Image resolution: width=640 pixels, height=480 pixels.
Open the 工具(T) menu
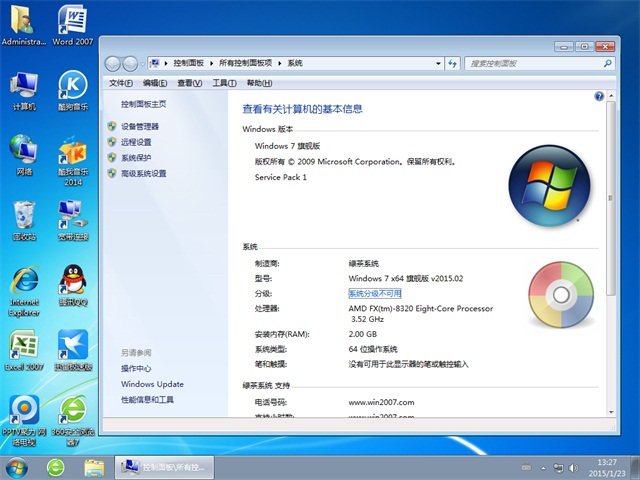tap(224, 83)
